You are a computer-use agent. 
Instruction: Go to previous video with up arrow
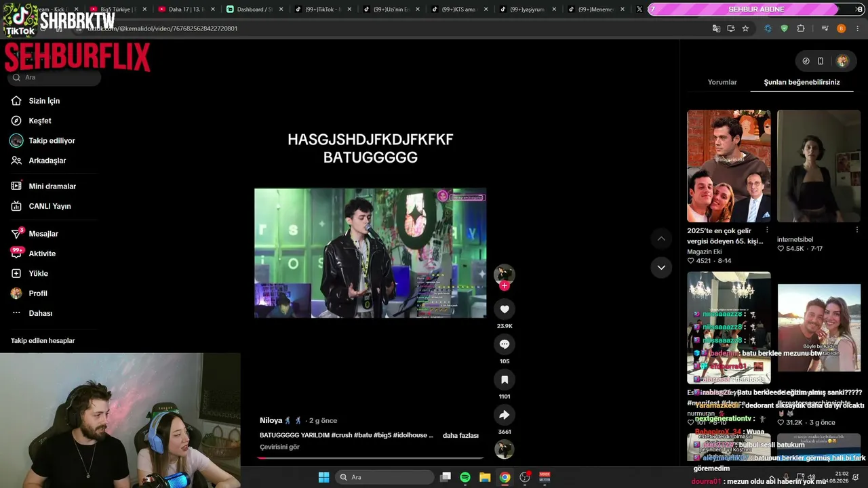(661, 239)
